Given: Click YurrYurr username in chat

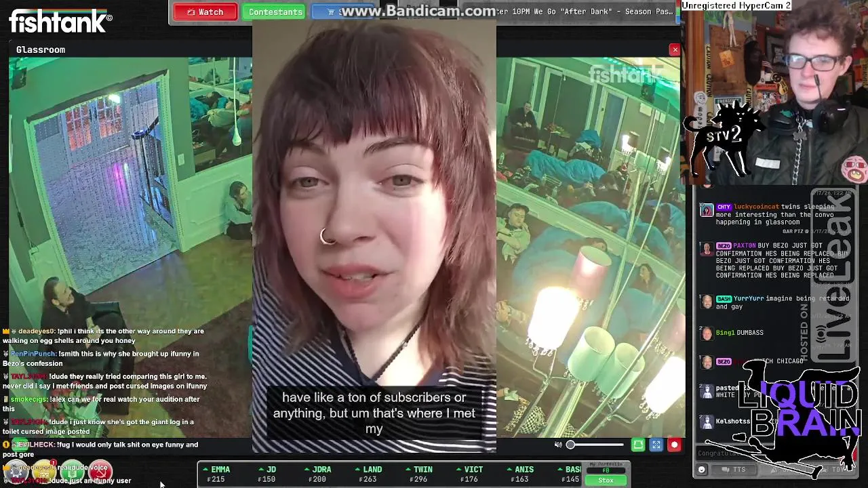Looking at the screenshot, I should [749, 299].
